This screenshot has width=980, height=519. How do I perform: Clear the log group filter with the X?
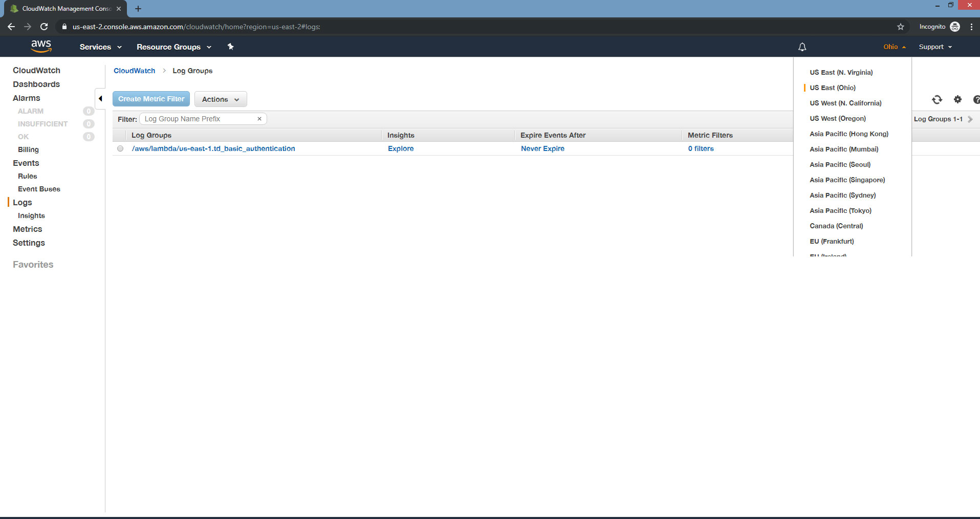pos(259,119)
